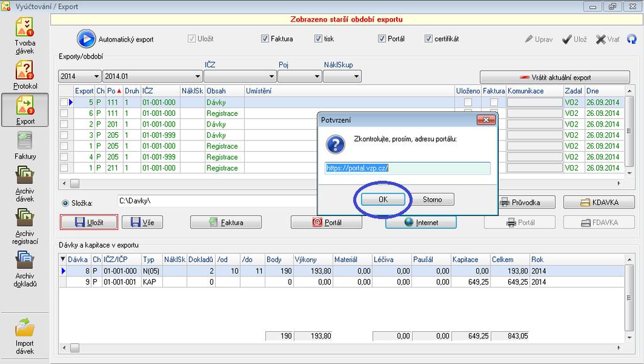
Task: Click the KDAVKA button
Action: click(599, 202)
